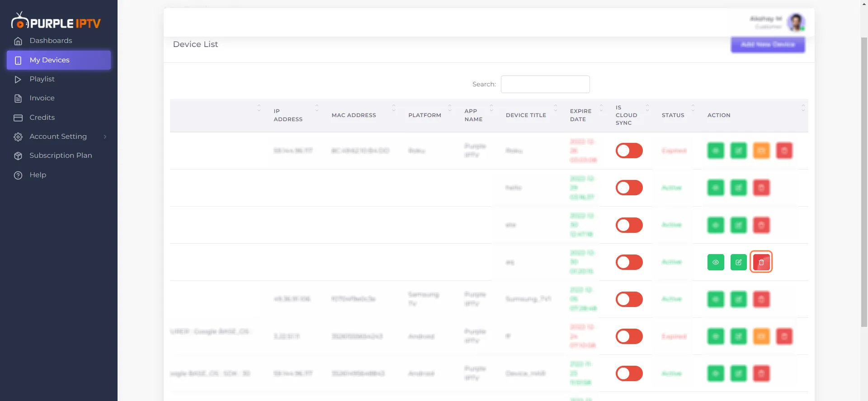Image resolution: width=868 pixels, height=401 pixels.
Task: Open the Dashboards home icon
Action: pyautogui.click(x=18, y=41)
